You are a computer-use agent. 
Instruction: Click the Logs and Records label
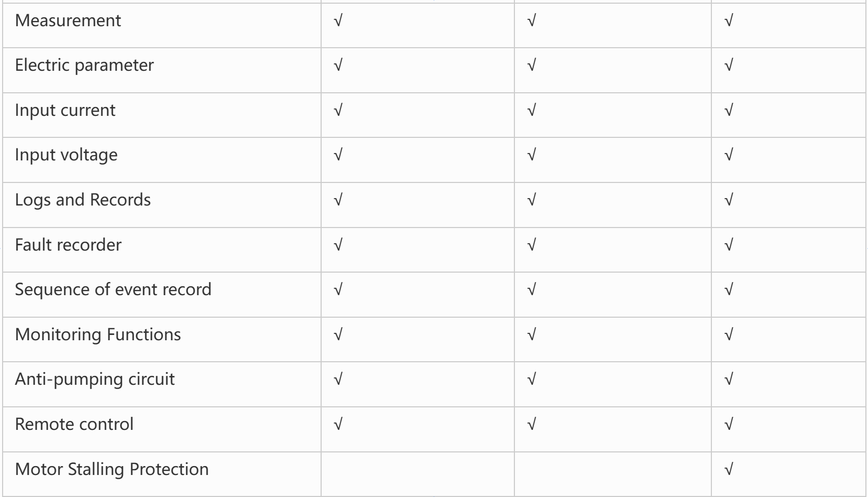pyautogui.click(x=83, y=200)
